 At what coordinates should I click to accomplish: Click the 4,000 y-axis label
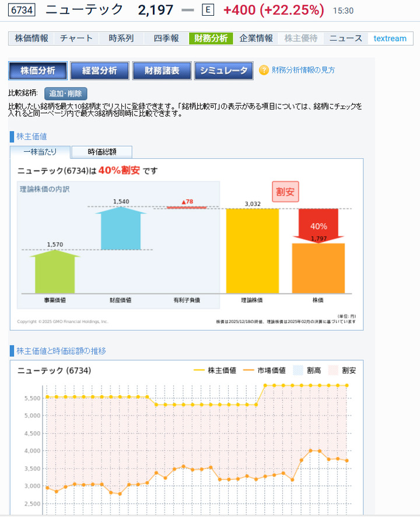pos(32,450)
